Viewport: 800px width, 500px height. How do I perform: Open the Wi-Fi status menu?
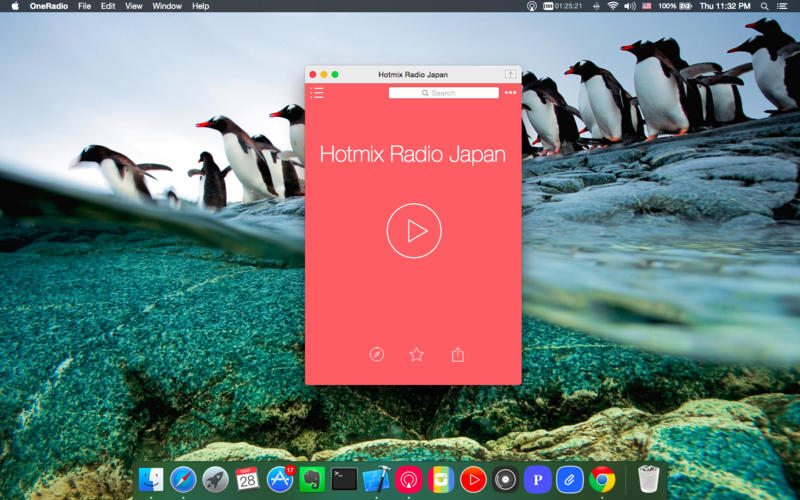pyautogui.click(x=612, y=6)
